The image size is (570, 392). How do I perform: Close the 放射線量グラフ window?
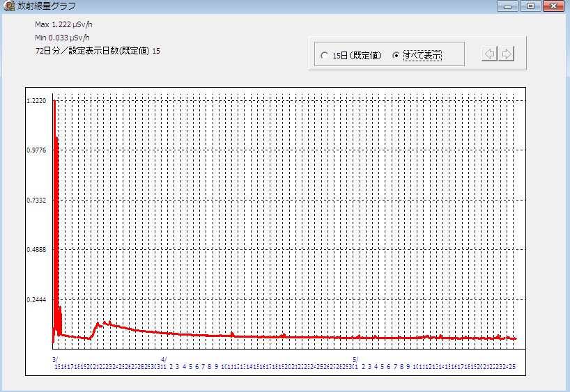tap(553, 6)
